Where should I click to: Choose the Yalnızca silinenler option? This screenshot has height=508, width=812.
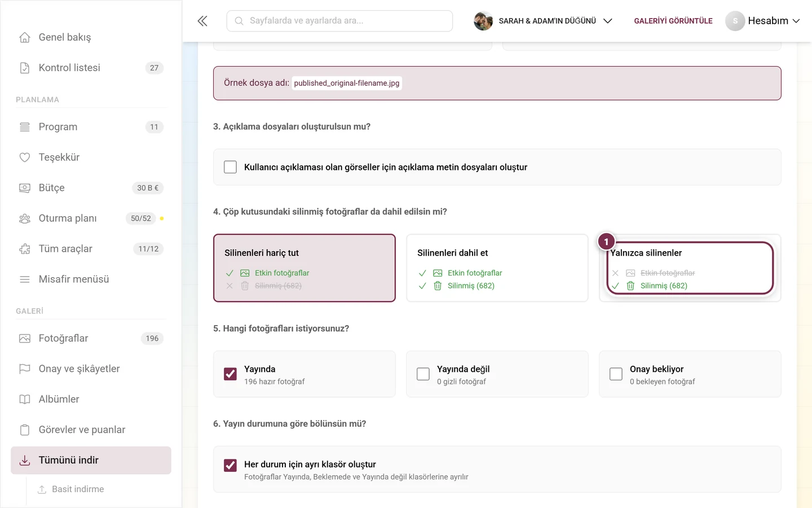click(690, 268)
